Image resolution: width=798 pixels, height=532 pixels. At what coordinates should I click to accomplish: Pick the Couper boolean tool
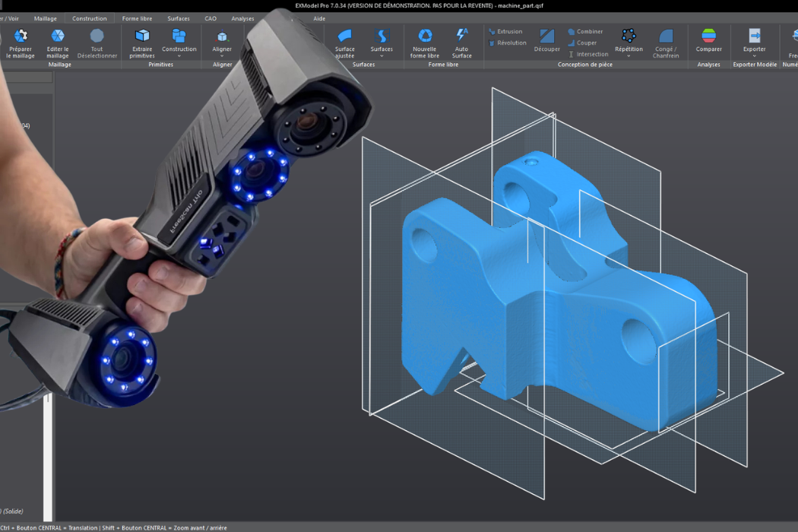(x=582, y=43)
